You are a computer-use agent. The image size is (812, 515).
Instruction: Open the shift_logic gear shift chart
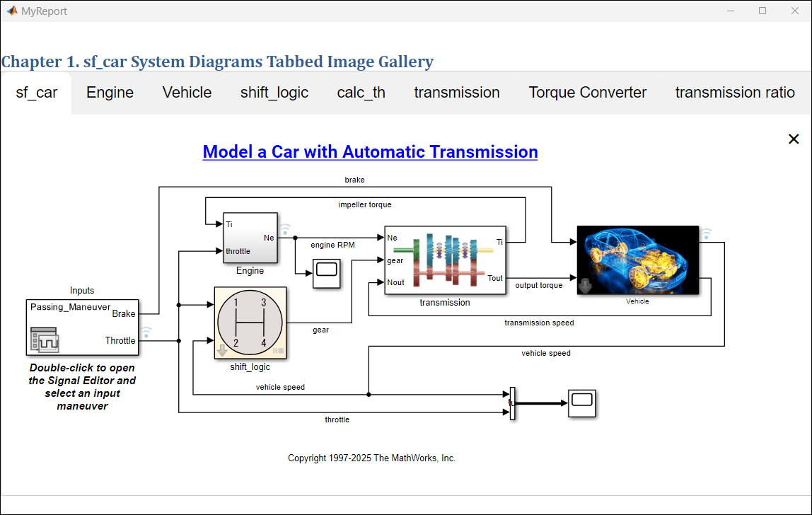[250, 322]
